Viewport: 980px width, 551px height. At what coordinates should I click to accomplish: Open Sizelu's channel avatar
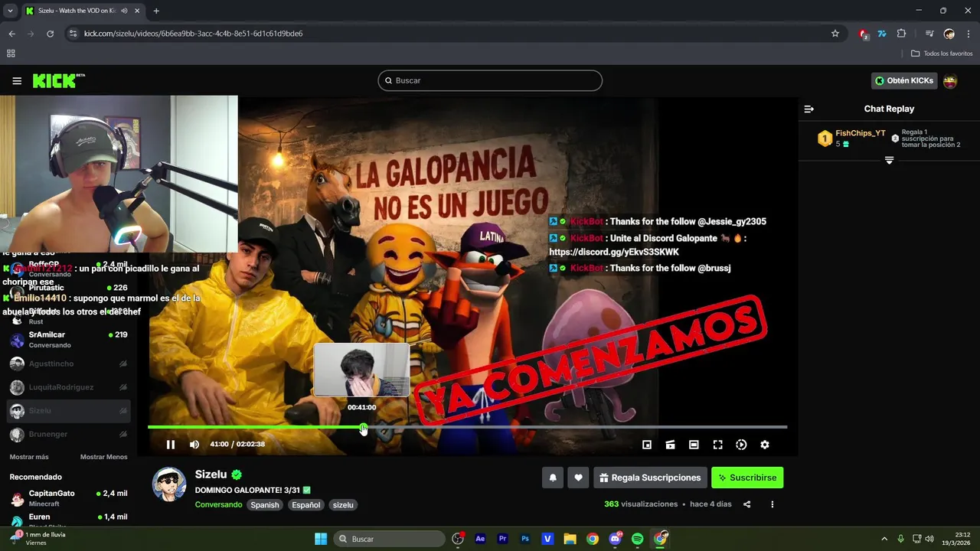169,484
